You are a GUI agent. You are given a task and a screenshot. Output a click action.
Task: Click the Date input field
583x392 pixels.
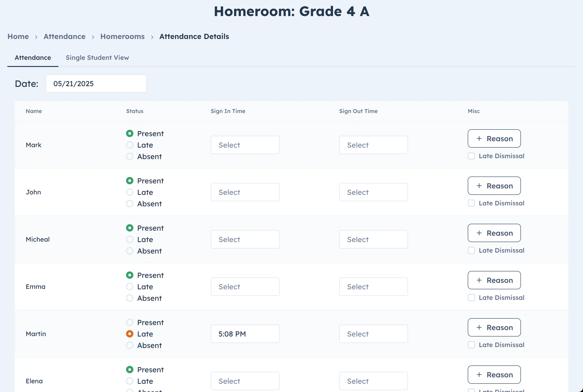[x=96, y=83]
